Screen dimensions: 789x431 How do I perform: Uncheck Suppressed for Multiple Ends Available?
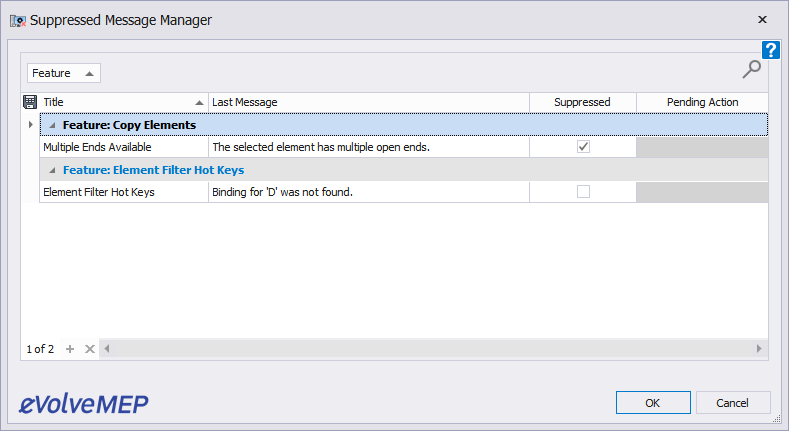pos(583,147)
